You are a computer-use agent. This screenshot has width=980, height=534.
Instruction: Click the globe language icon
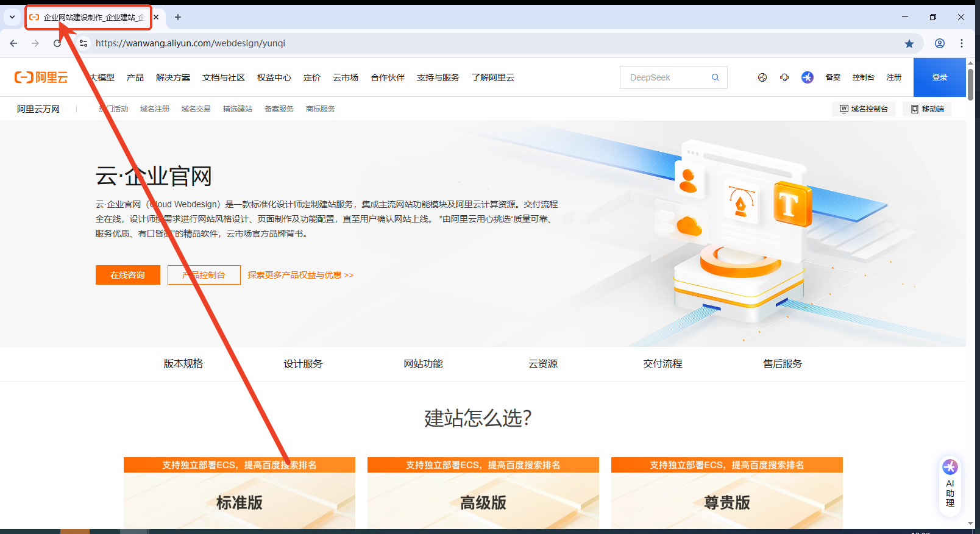(762, 77)
